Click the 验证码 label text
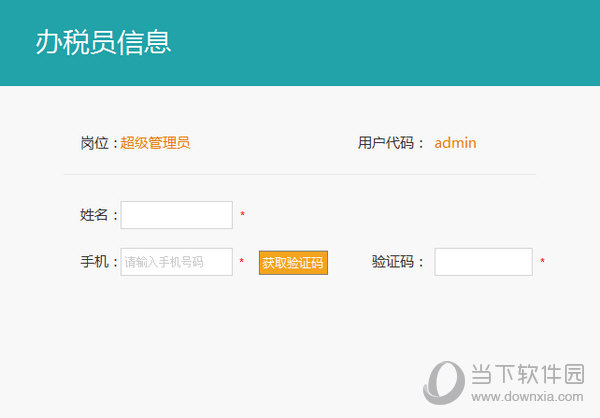This screenshot has width=600, height=418. [397, 262]
